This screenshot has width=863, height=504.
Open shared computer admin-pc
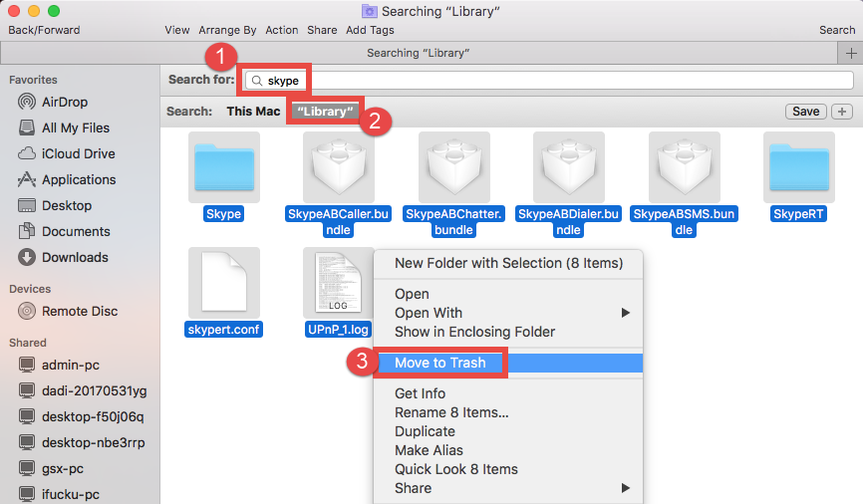coord(59,365)
